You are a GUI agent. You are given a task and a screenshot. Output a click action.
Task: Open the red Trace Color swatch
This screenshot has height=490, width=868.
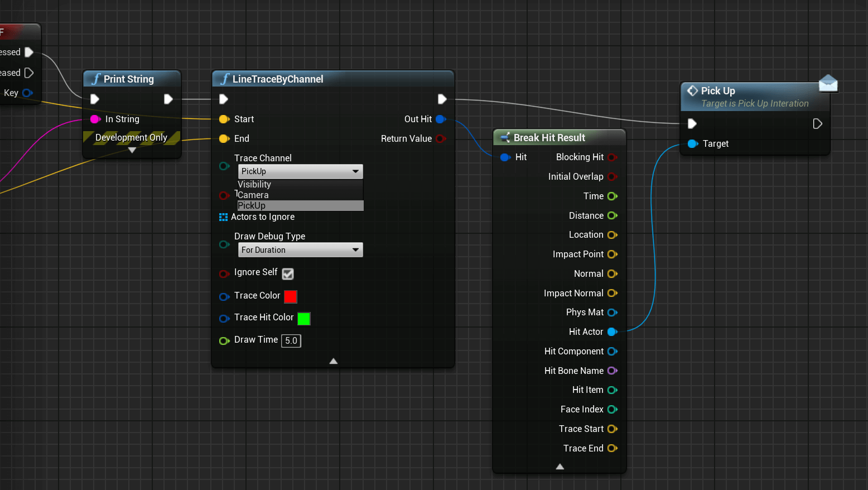click(291, 297)
